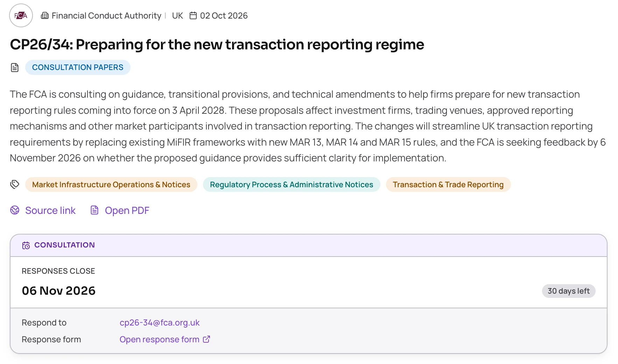Click the calendar-clock icon in Consultation header

(x=26, y=245)
